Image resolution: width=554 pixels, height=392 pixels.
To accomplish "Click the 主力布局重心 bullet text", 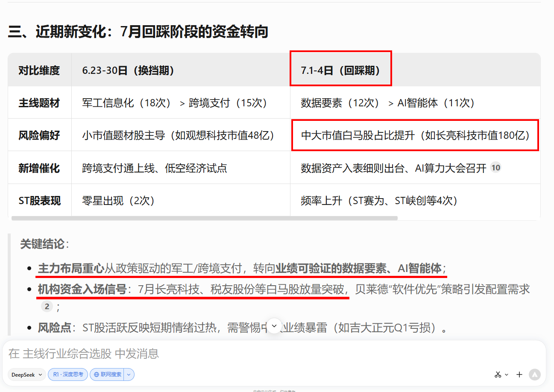I will point(242,268).
